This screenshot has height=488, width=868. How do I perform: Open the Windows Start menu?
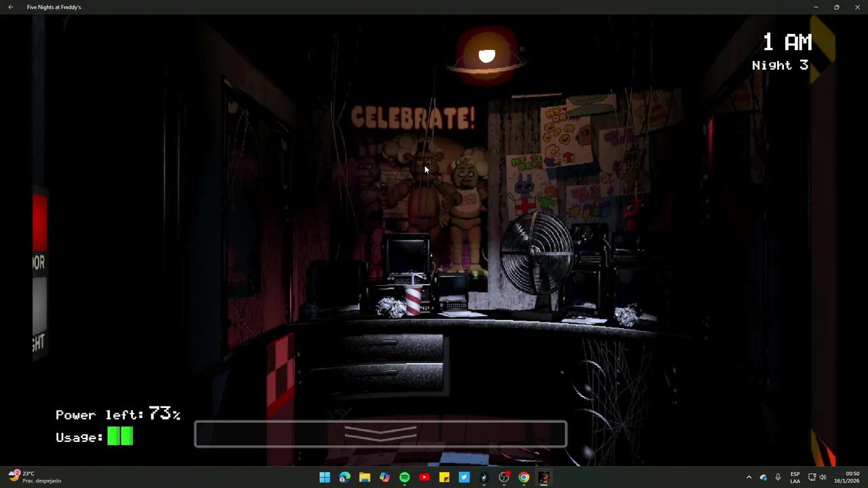pos(325,478)
